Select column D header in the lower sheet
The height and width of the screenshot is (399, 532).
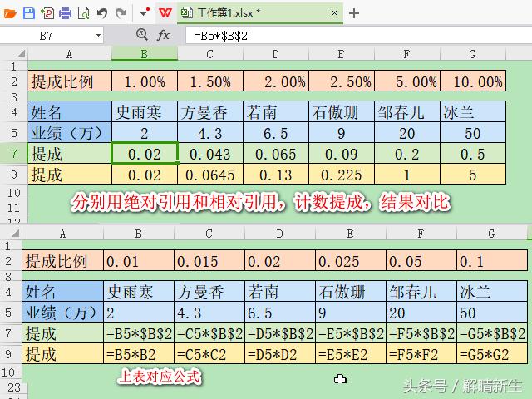click(x=279, y=234)
